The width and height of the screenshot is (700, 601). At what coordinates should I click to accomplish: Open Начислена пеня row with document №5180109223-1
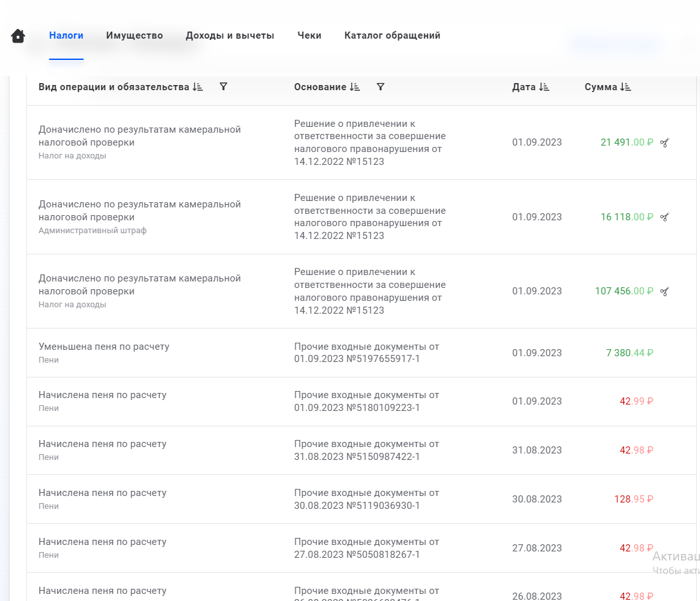click(362, 401)
